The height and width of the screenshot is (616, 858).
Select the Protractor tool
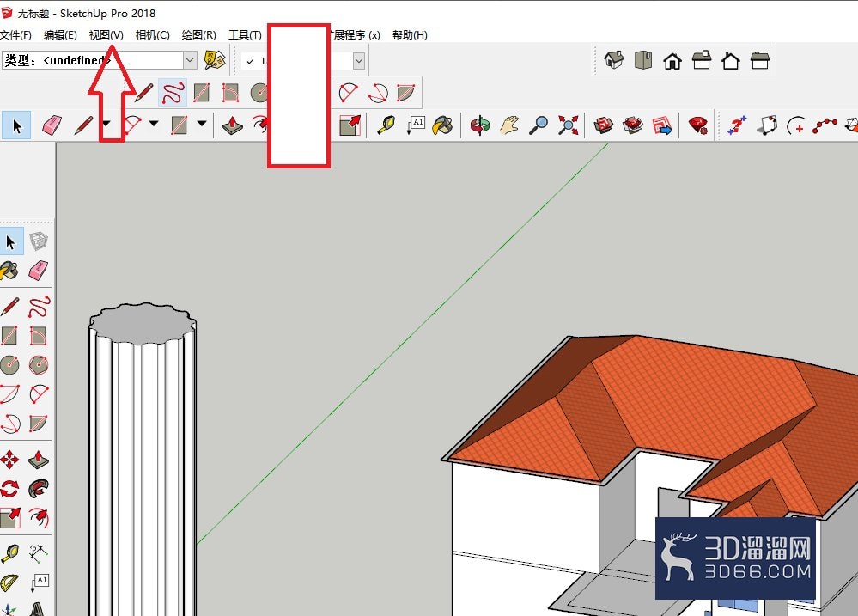[9, 582]
